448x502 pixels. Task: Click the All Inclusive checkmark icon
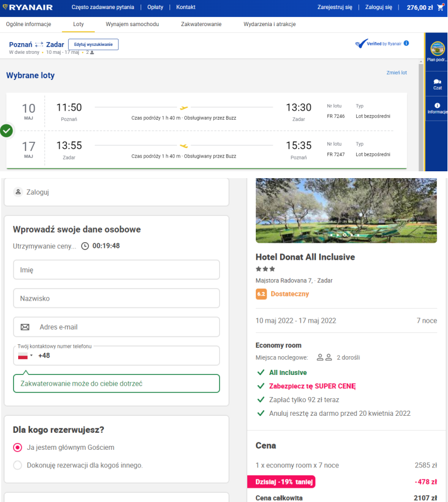click(x=261, y=372)
